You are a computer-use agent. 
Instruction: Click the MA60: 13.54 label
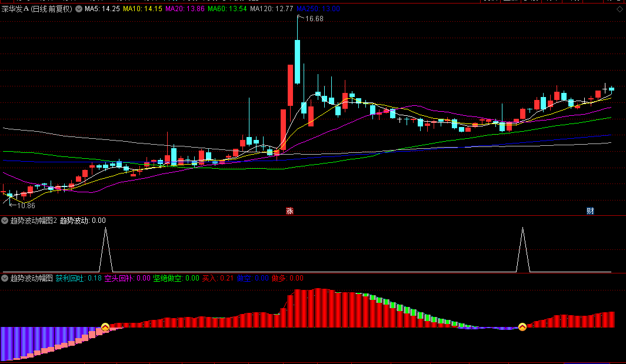tap(227, 9)
